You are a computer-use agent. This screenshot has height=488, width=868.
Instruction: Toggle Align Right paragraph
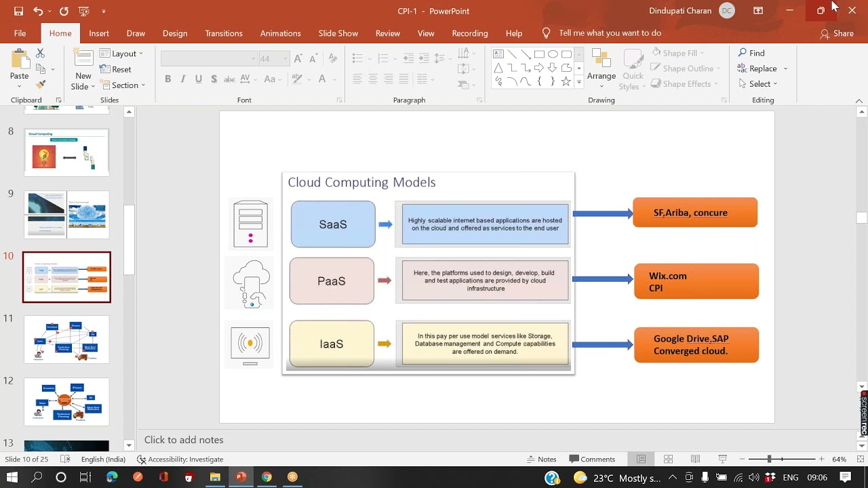[x=388, y=79]
